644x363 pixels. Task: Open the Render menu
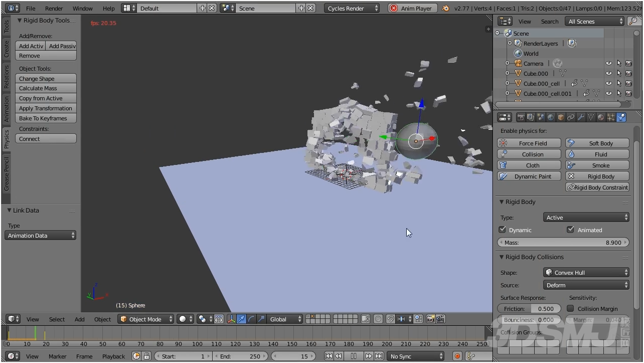pyautogui.click(x=54, y=8)
